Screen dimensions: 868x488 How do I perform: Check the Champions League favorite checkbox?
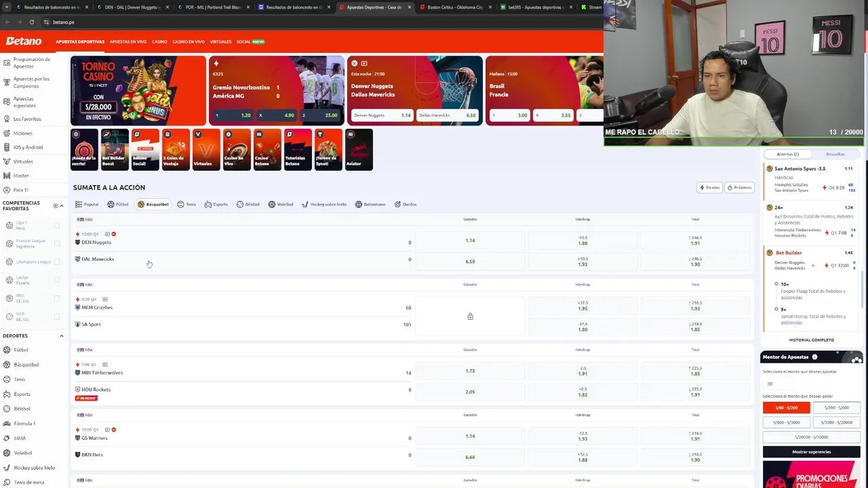[57, 262]
